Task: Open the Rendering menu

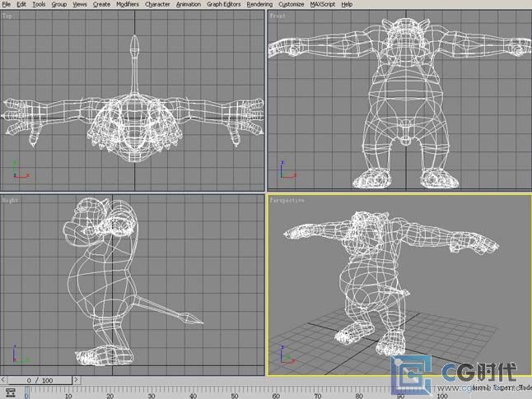Action: pos(259,4)
